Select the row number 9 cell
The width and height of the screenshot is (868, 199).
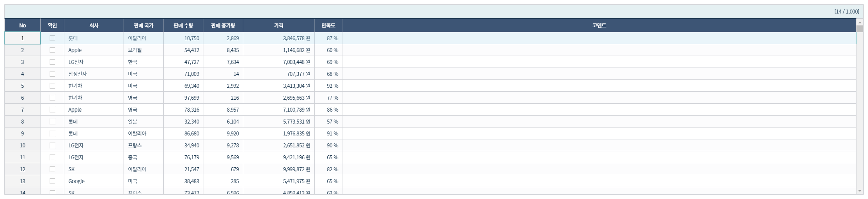tap(23, 133)
